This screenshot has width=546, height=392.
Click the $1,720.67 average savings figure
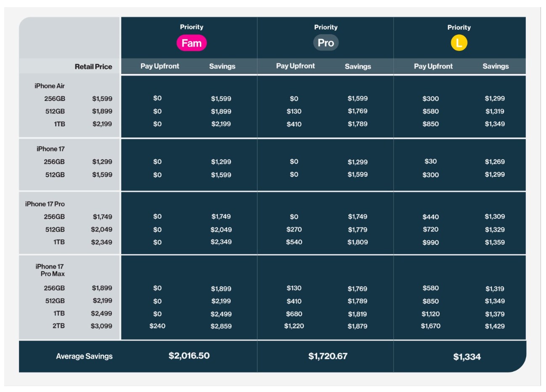pyautogui.click(x=328, y=356)
